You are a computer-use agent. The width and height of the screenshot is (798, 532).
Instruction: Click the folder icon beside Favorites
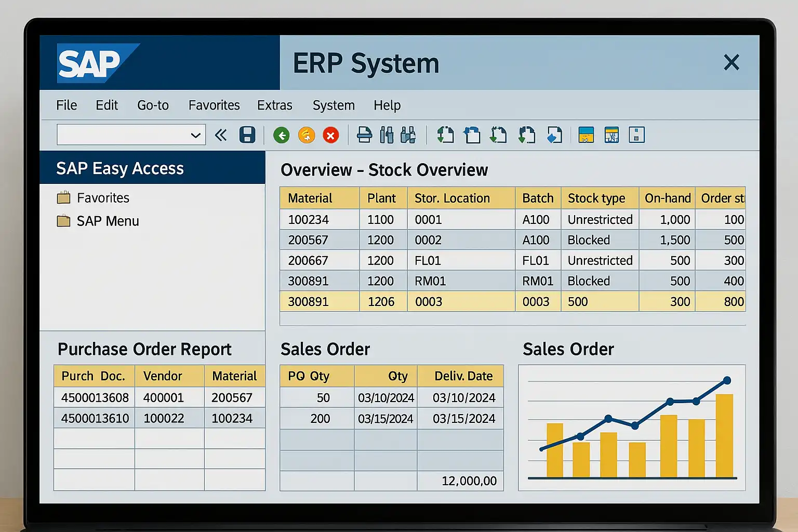(63, 197)
